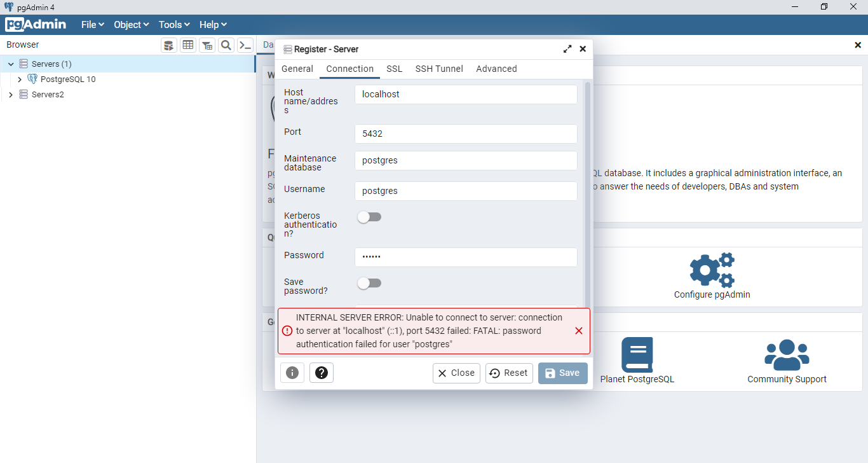
Task: Click the Planet PostgreSQL book icon
Action: [x=637, y=354]
